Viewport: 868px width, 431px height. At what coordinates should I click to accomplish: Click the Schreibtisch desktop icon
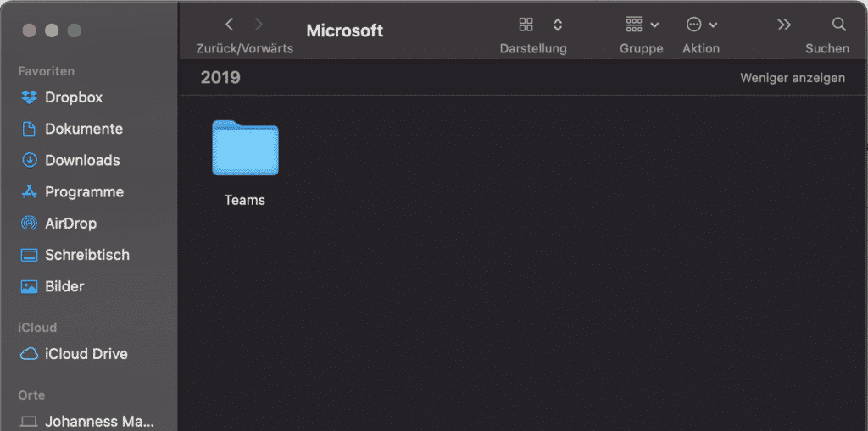point(29,255)
